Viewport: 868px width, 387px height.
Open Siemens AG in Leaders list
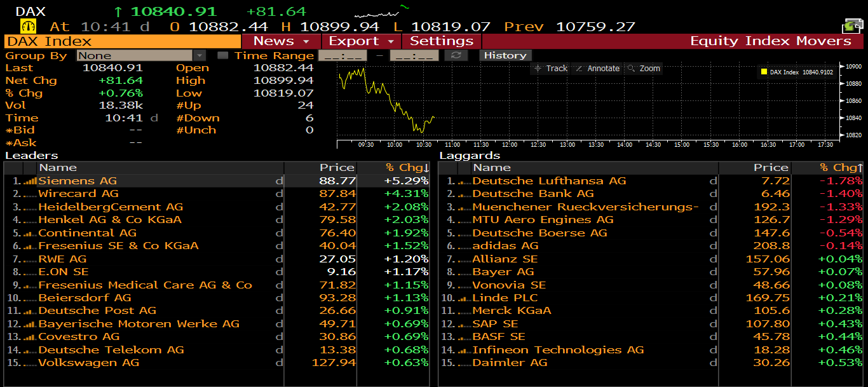[216, 181]
